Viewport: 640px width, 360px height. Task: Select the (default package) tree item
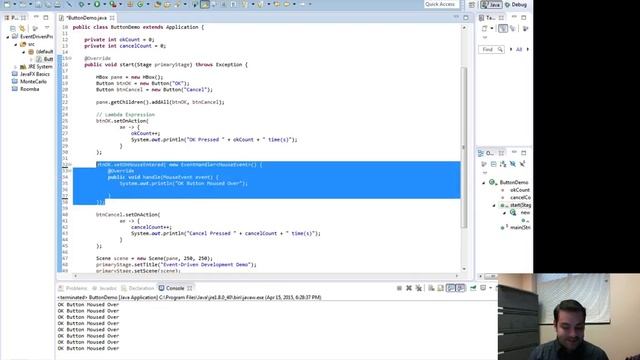tap(40, 52)
